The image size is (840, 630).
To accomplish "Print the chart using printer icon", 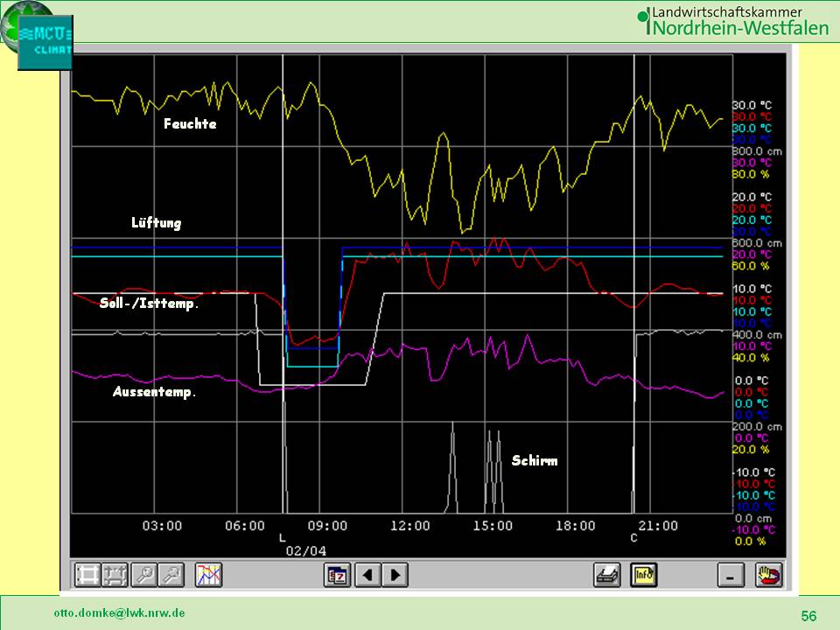I will coord(608,575).
